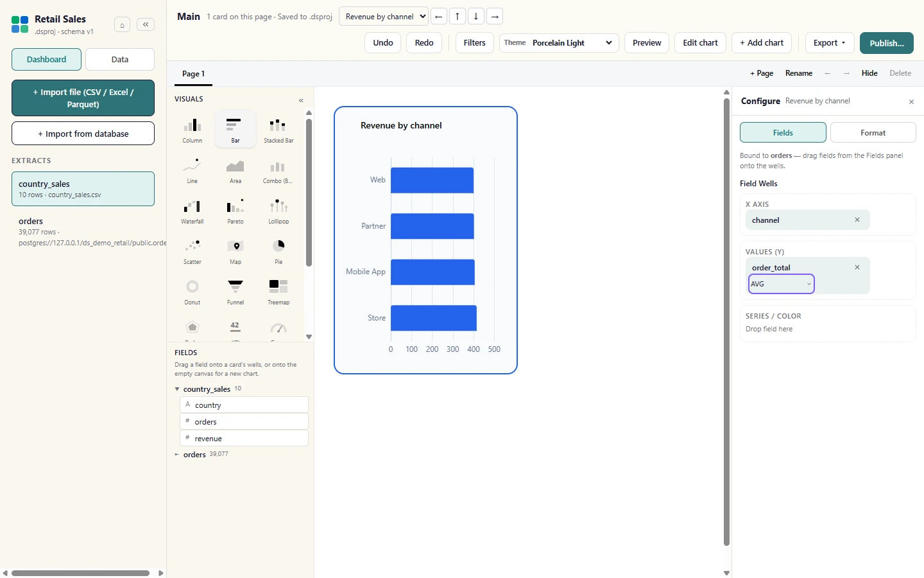The image size is (924, 578).
Task: Select the Fields tab in Configure
Action: pos(783,132)
